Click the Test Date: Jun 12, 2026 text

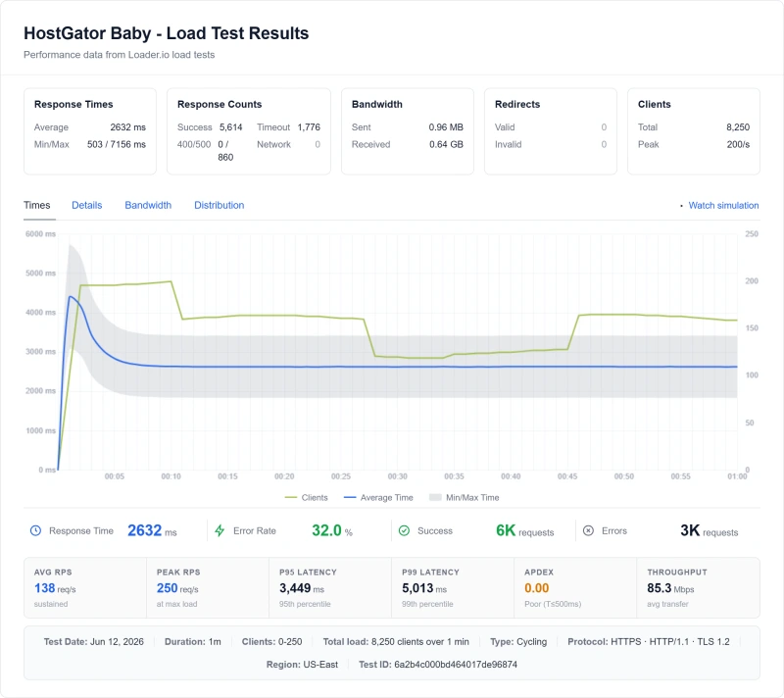93,641
